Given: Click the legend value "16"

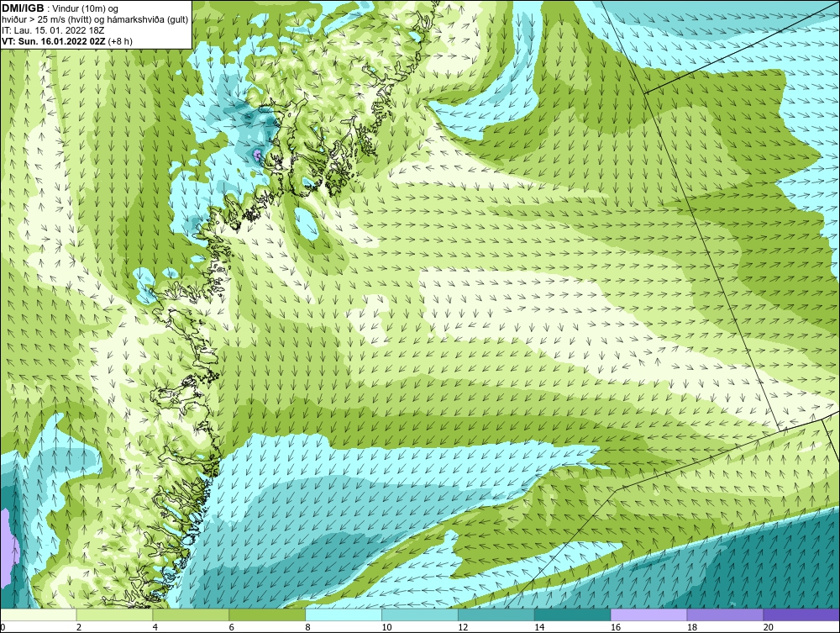Looking at the screenshot, I should click(616, 627).
